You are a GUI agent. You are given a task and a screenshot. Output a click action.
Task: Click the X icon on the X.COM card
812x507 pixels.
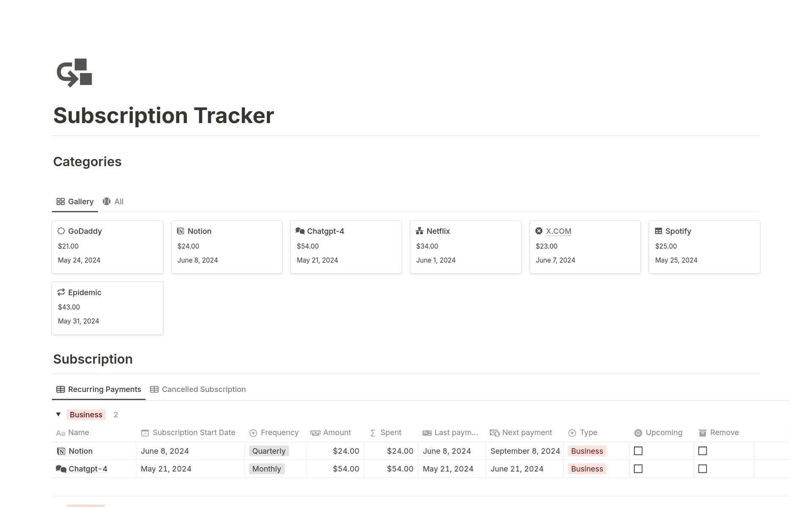click(539, 231)
